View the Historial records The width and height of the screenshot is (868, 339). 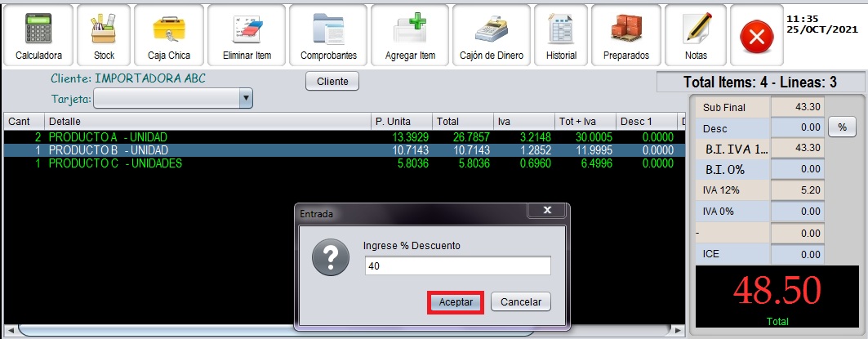pos(561,35)
